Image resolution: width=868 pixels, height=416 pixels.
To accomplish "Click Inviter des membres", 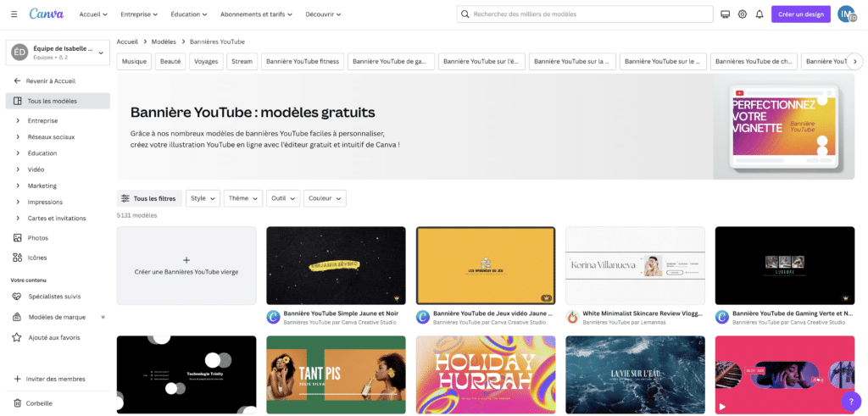I will (x=55, y=379).
